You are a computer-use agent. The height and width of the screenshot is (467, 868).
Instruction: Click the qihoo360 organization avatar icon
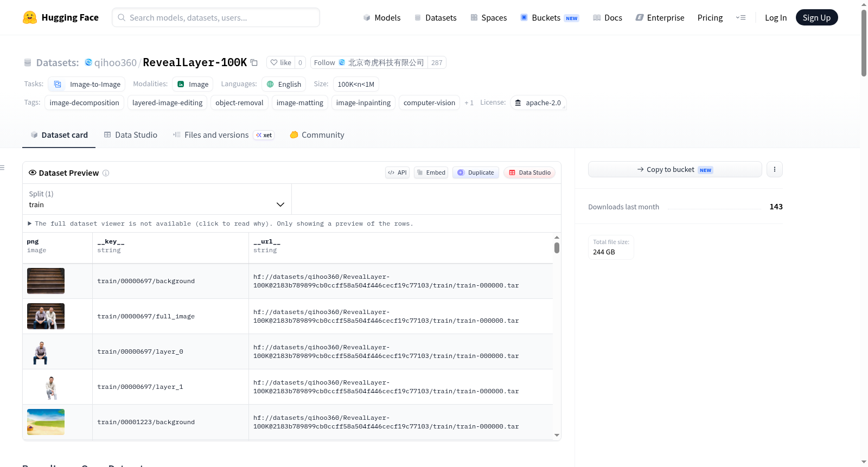click(x=88, y=62)
